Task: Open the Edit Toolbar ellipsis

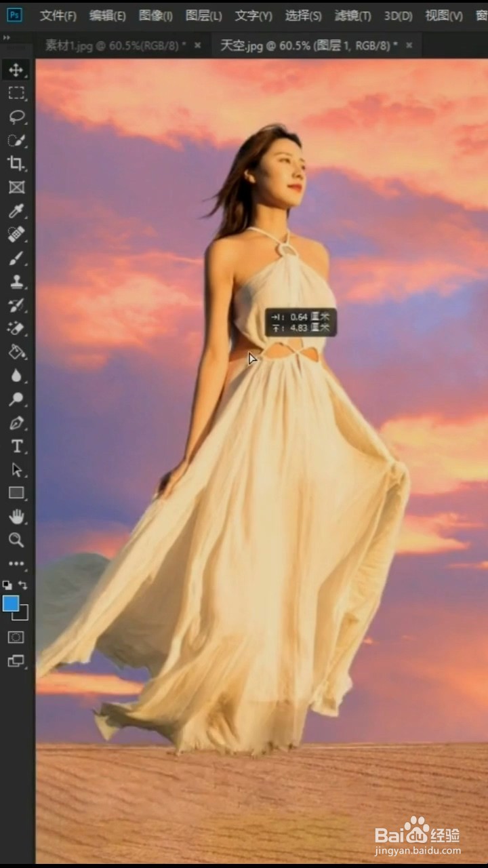Action: pos(16,564)
